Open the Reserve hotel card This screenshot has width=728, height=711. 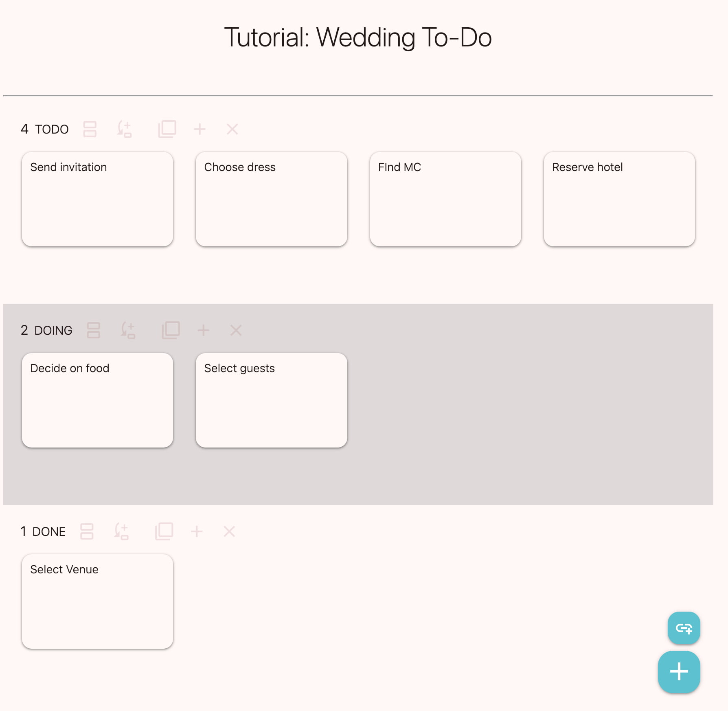pos(619,199)
